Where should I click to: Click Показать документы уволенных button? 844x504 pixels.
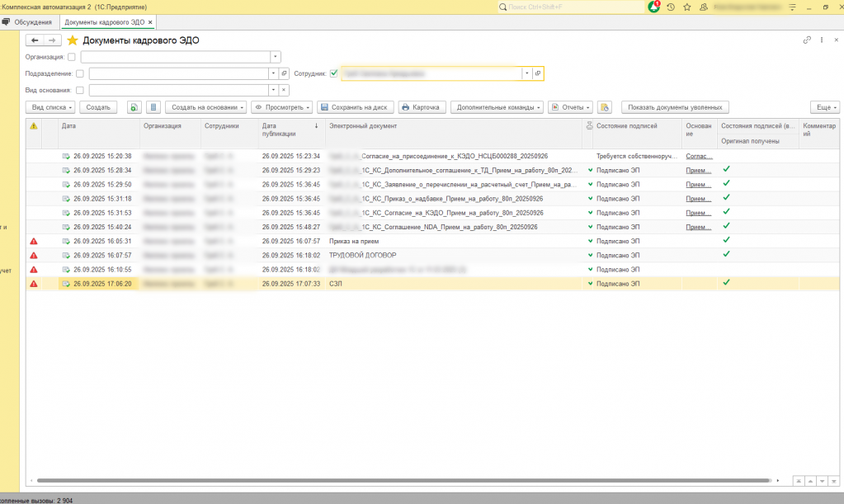[x=675, y=107]
